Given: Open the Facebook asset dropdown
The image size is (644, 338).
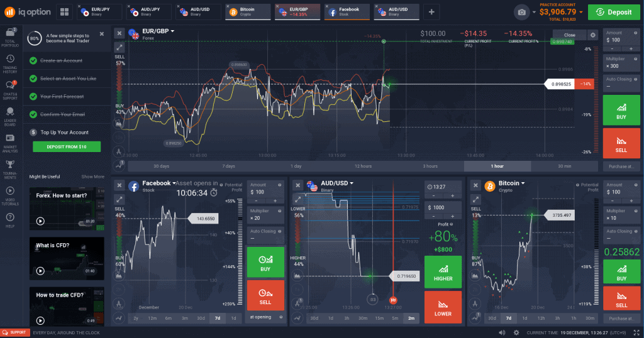Looking at the screenshot, I should point(159,183).
